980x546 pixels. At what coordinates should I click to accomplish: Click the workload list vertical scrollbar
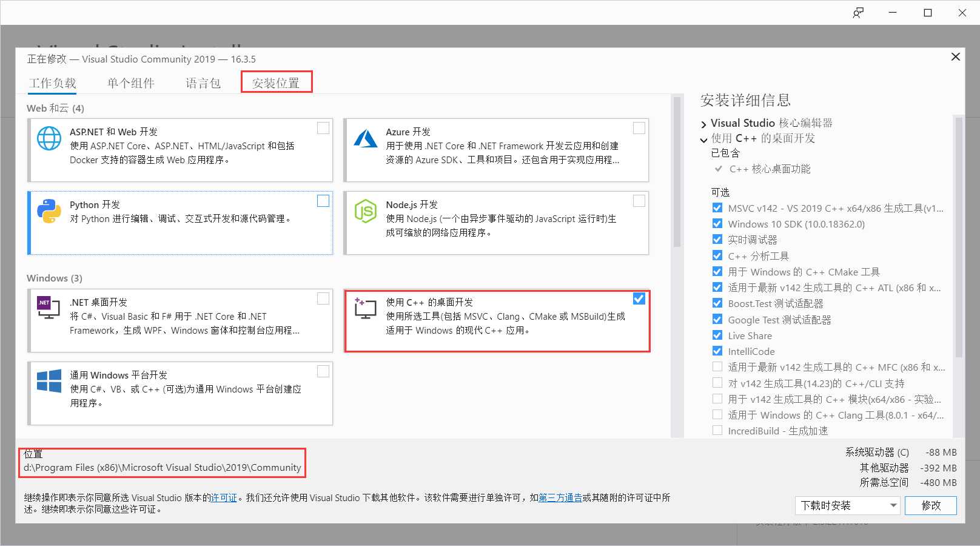point(677,171)
